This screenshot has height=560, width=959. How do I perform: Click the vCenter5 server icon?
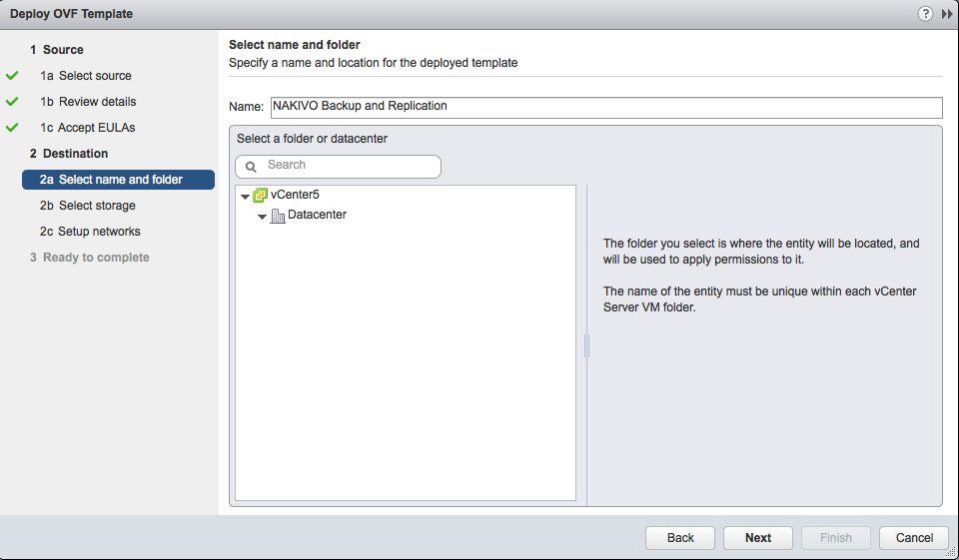point(260,195)
